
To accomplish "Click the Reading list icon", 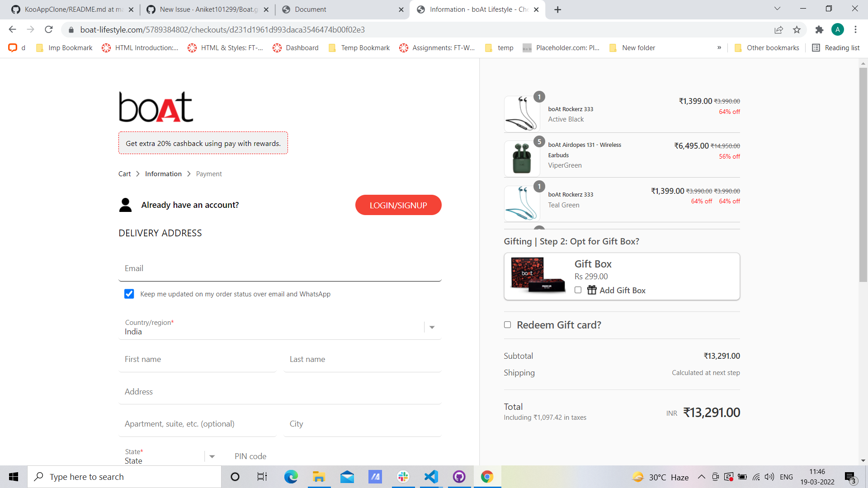I will point(816,48).
